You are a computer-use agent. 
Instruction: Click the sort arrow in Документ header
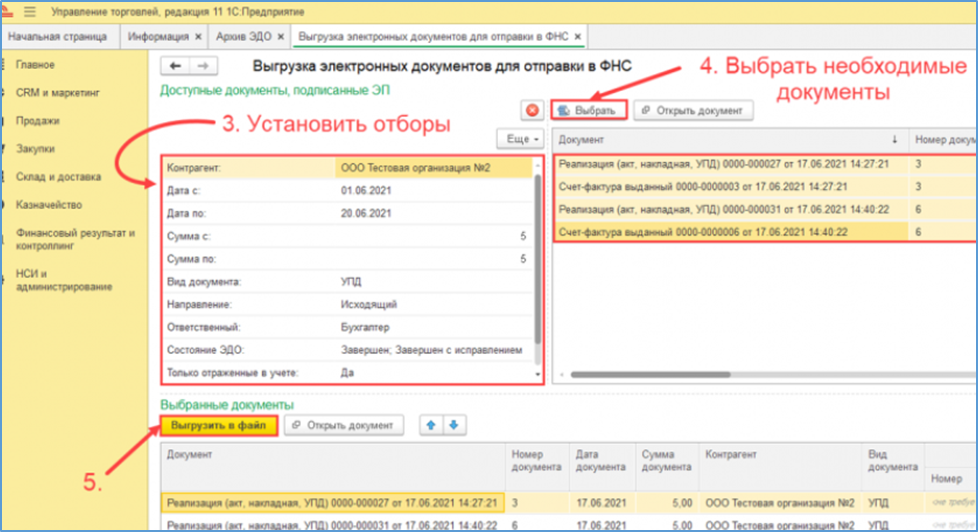tap(894, 140)
